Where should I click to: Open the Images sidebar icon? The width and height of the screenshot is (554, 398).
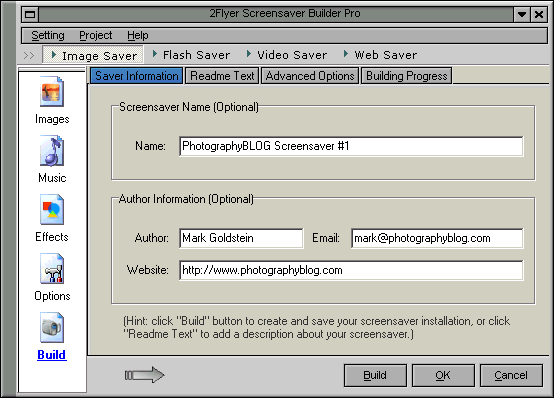click(52, 92)
